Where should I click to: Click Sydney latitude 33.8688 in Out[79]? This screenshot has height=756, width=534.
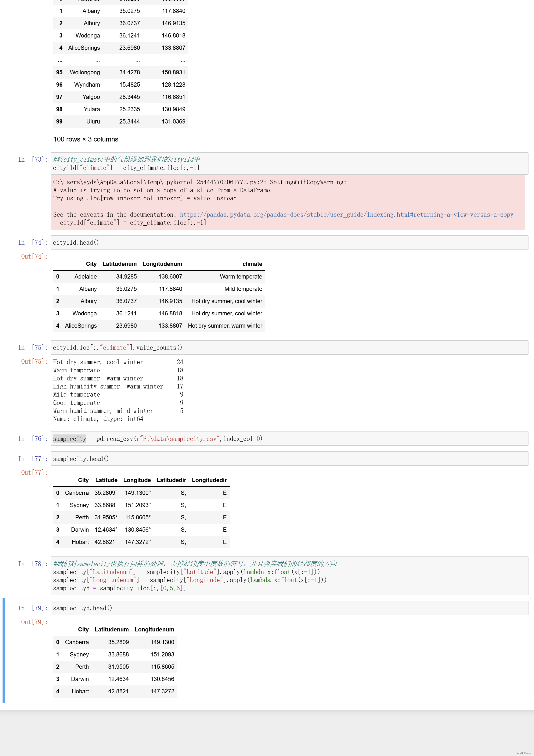point(118,655)
